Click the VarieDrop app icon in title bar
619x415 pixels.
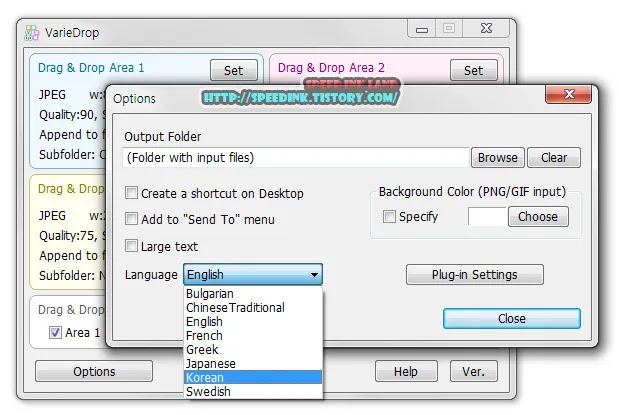point(32,33)
